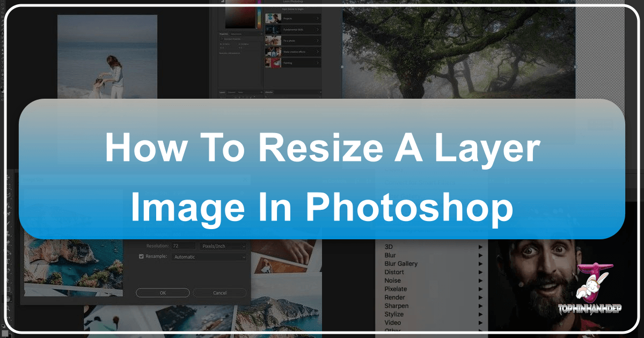Click OK in the Image Size dialog

(x=162, y=292)
